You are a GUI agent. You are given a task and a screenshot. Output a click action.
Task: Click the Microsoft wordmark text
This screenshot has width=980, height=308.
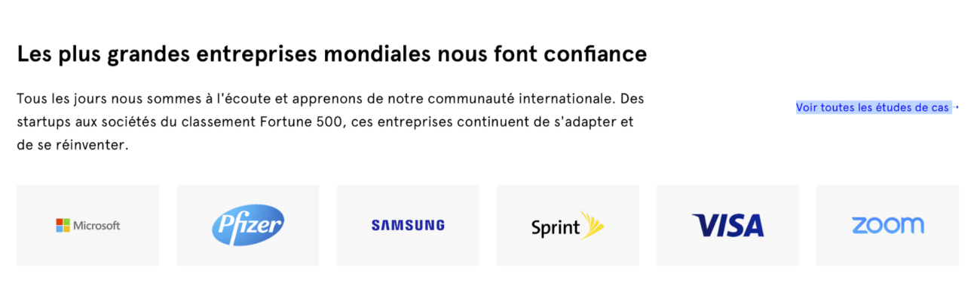(96, 225)
